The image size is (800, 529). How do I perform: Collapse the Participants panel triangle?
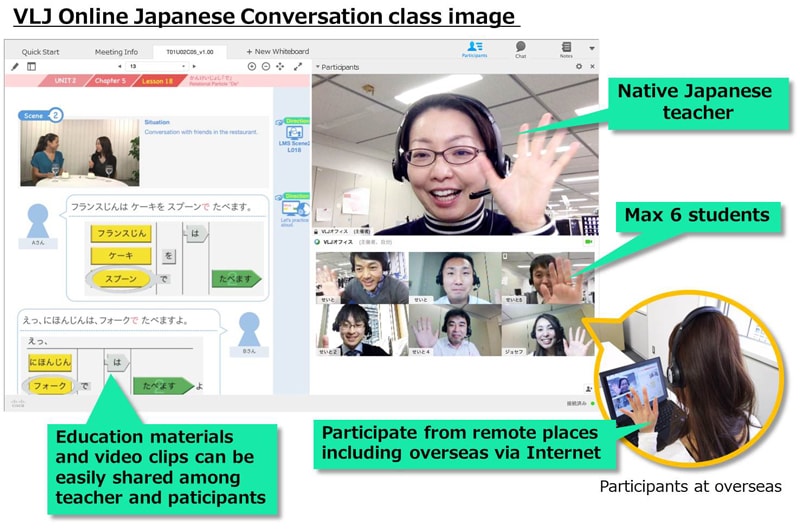click(x=317, y=67)
